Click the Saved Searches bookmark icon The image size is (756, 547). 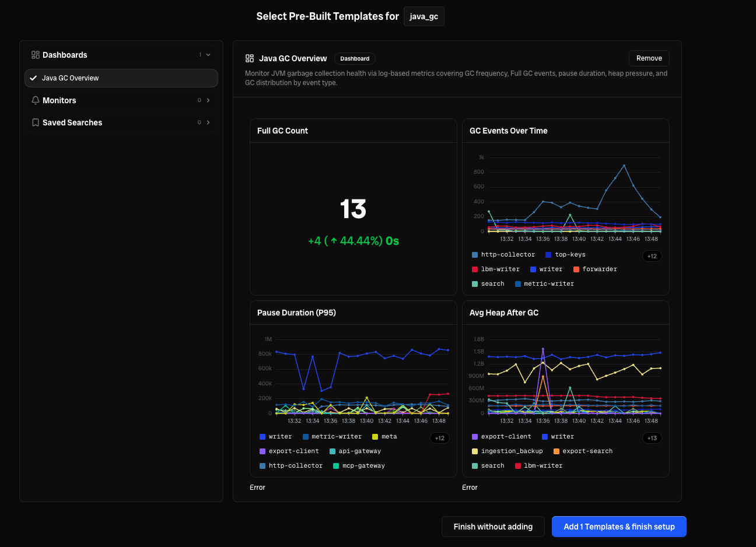(36, 122)
